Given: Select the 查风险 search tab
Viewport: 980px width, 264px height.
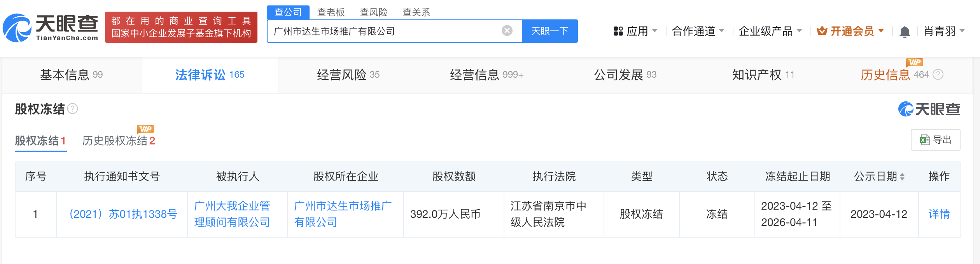Looking at the screenshot, I should click(x=374, y=12).
